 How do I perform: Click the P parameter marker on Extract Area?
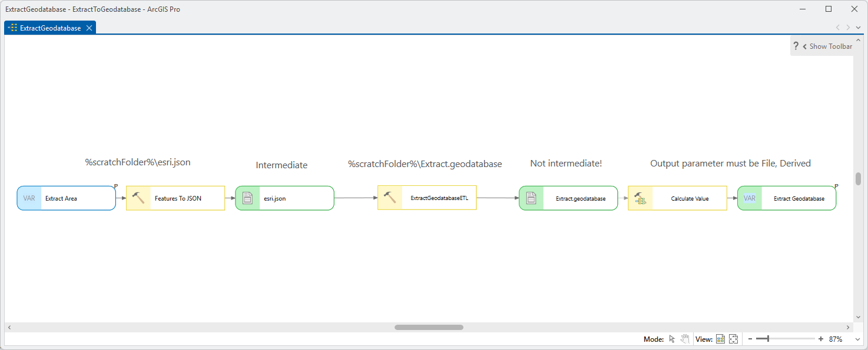[x=116, y=186]
